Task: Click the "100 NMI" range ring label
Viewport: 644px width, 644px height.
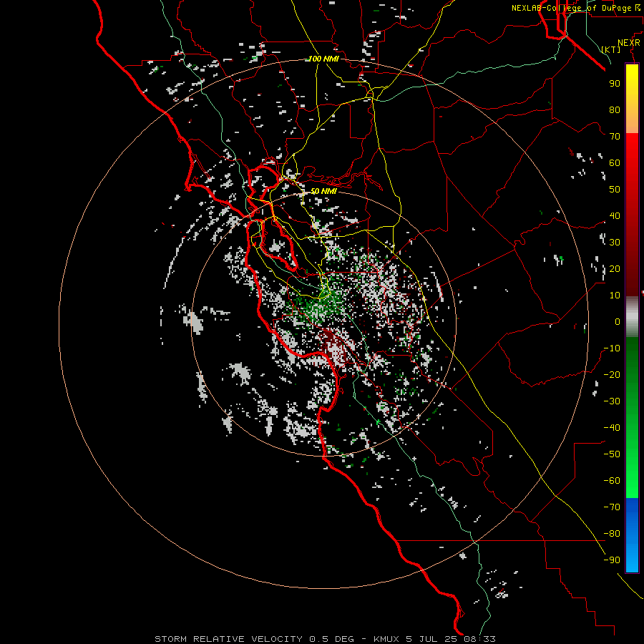Action: tap(323, 59)
